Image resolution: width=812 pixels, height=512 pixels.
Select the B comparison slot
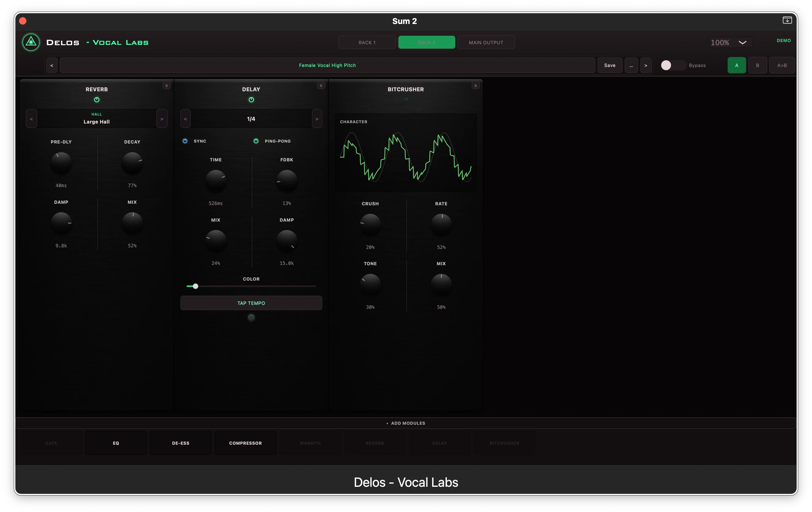pyautogui.click(x=757, y=65)
